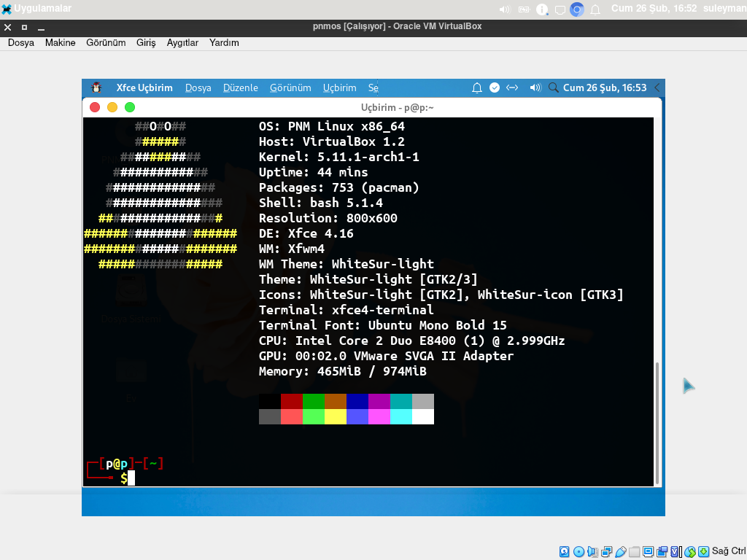Click text 'Terminal: xfce4-terminal'
The image size is (747, 560).
tap(347, 310)
